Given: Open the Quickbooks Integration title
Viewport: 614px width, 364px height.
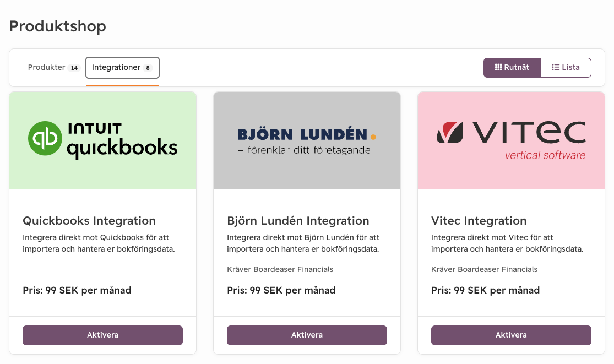Looking at the screenshot, I should pos(89,221).
